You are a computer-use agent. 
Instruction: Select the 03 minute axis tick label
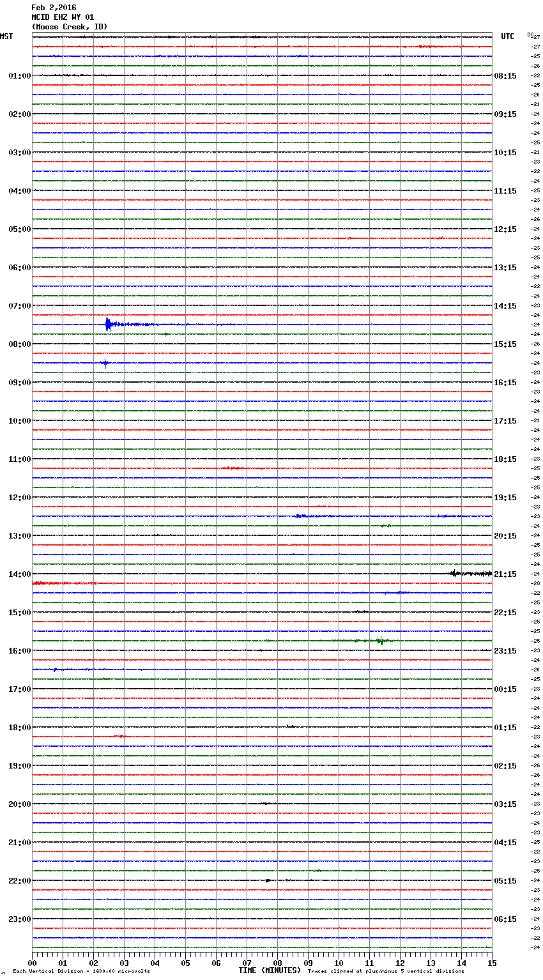(x=124, y=963)
